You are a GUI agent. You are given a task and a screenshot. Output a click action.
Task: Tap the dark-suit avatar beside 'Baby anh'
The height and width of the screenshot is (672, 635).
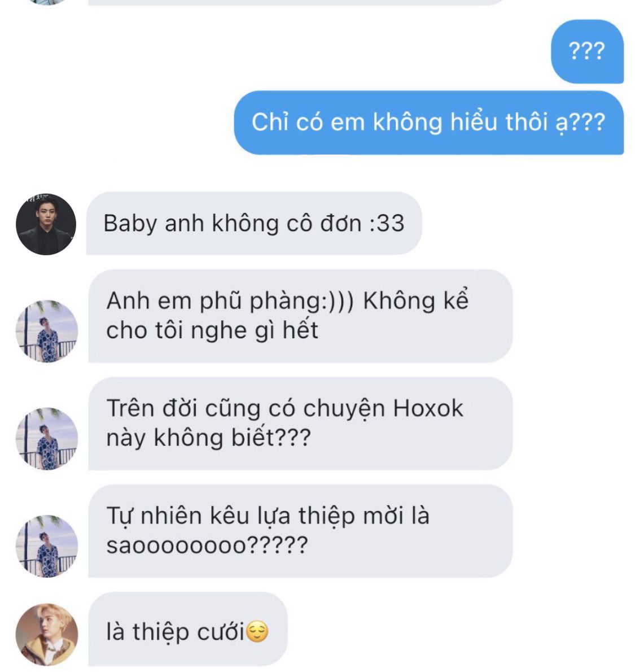[x=46, y=224]
